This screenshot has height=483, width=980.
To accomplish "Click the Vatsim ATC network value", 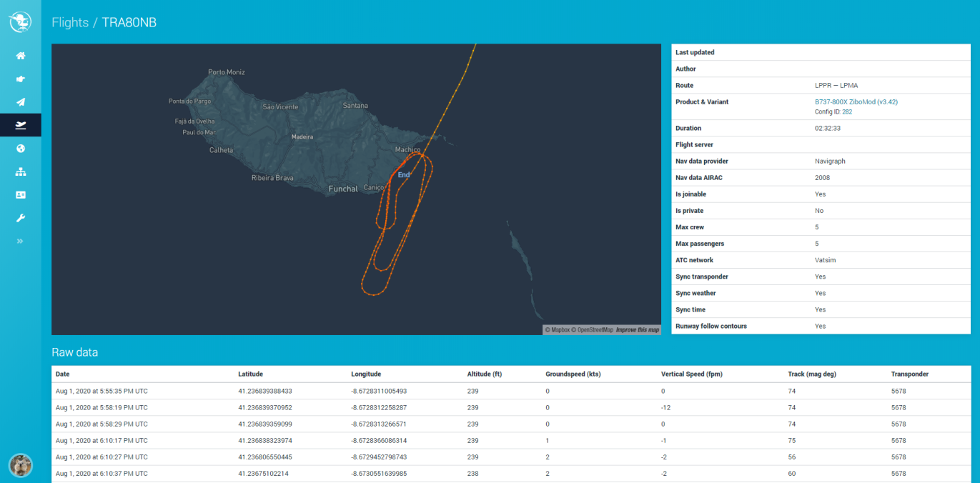I will tap(826, 260).
